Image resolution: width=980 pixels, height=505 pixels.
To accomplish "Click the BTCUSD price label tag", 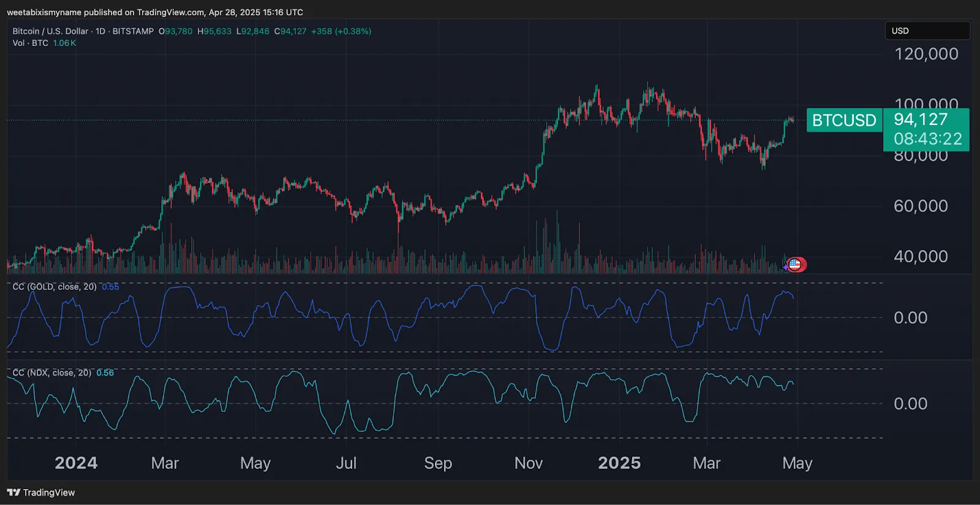I will tap(844, 120).
